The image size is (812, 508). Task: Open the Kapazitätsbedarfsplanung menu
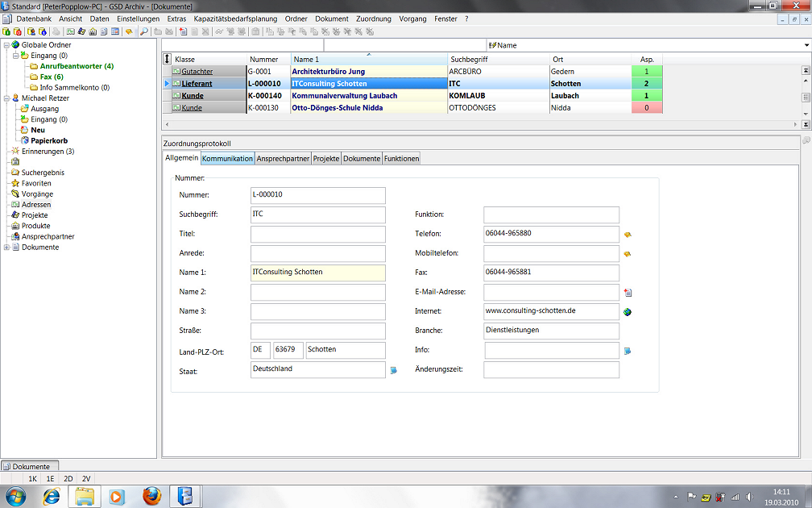pos(235,19)
